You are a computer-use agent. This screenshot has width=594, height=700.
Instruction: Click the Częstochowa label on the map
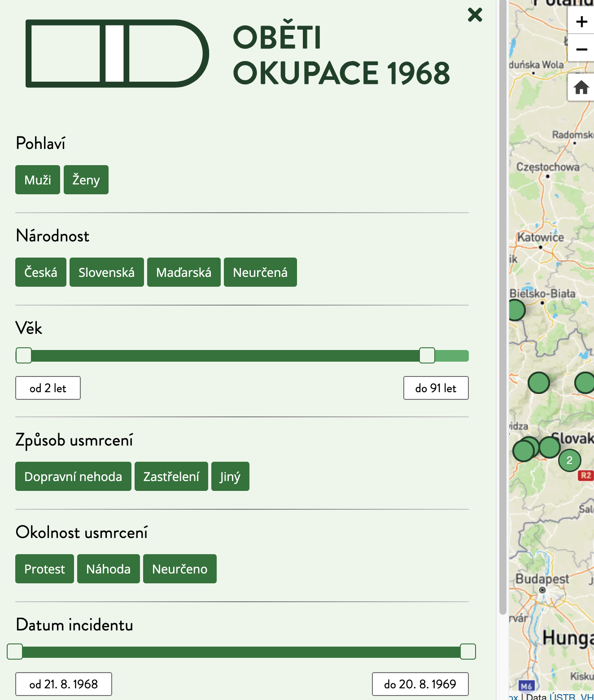(548, 167)
